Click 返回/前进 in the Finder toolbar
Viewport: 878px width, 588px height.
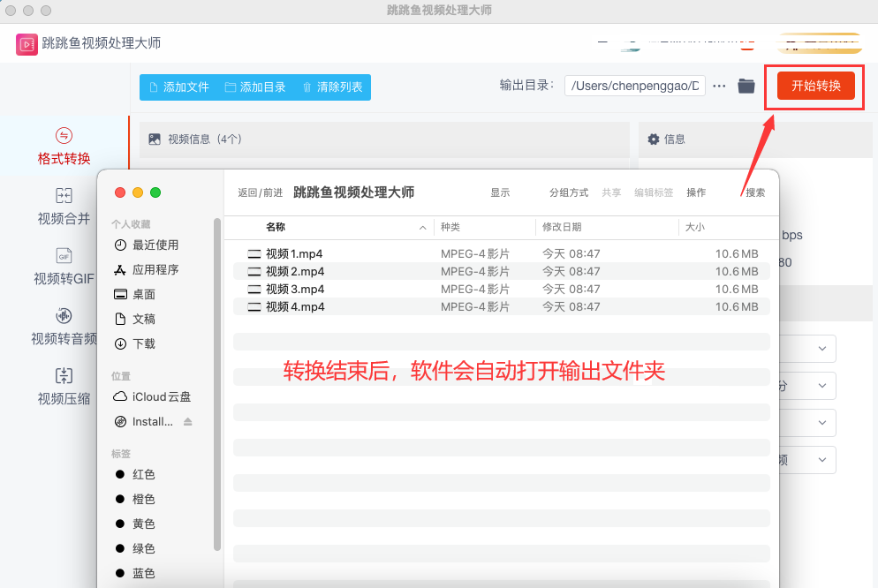(x=260, y=192)
